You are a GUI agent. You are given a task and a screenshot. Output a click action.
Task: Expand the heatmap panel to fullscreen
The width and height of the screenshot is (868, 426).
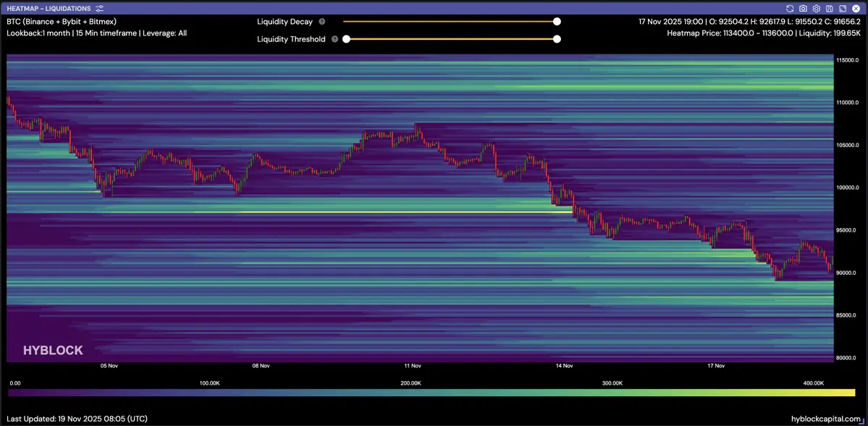(843, 9)
